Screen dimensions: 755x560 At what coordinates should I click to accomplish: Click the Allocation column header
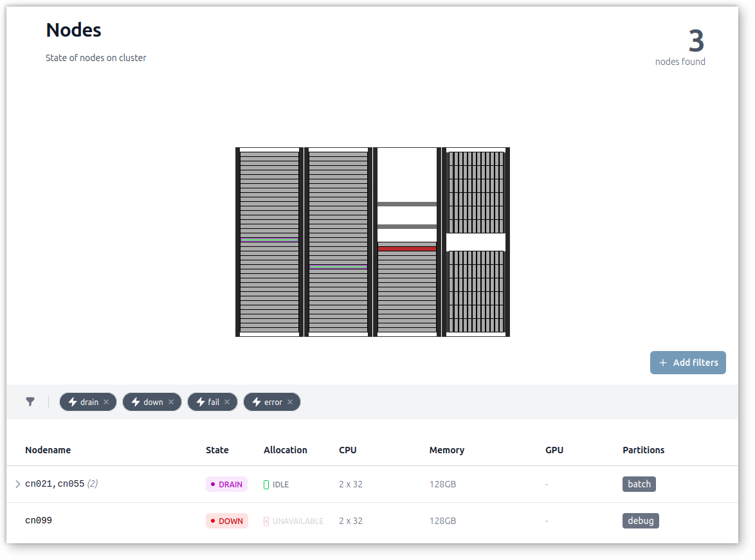click(285, 449)
